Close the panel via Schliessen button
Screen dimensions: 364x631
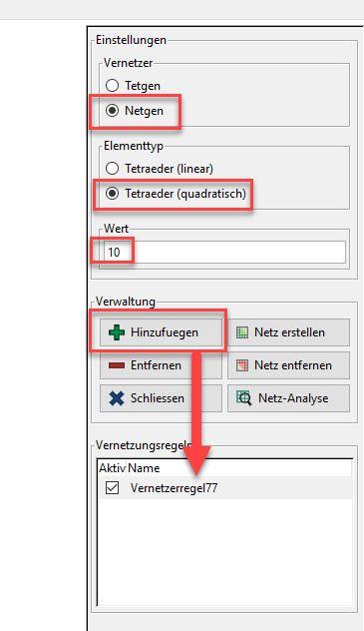pos(161,398)
